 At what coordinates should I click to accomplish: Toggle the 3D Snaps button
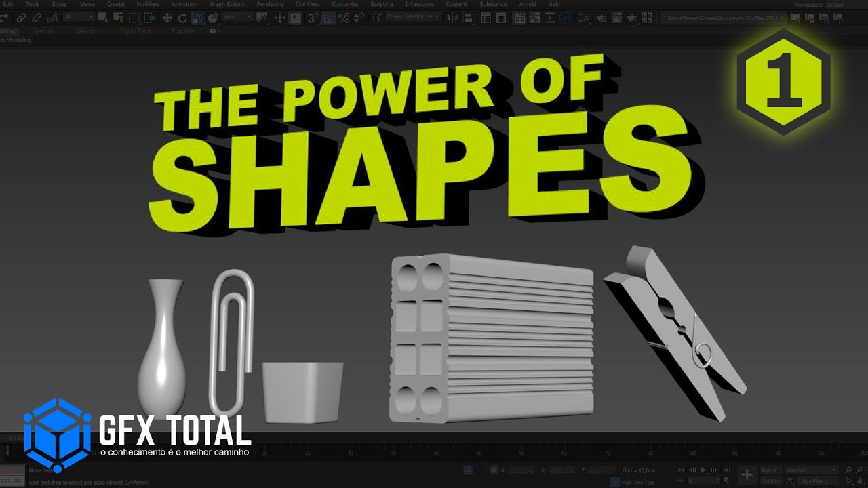(313, 18)
